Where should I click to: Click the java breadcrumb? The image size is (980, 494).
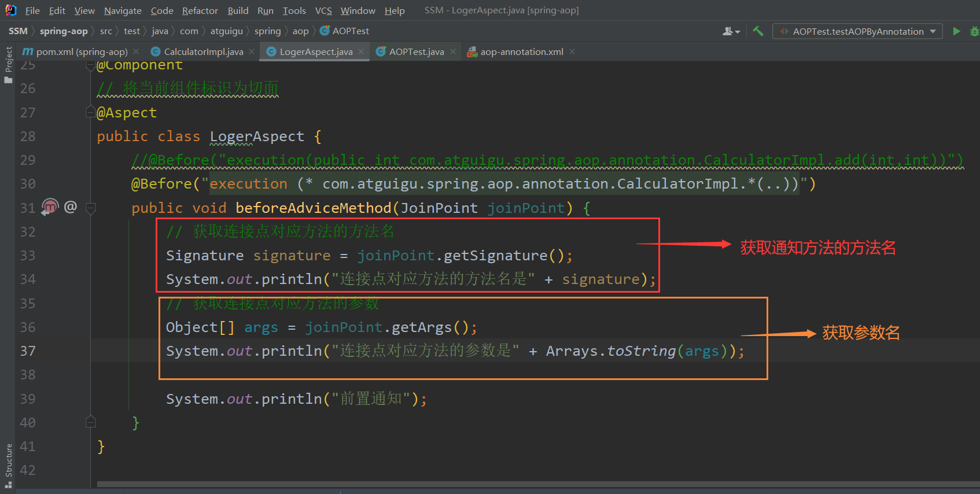(160, 31)
